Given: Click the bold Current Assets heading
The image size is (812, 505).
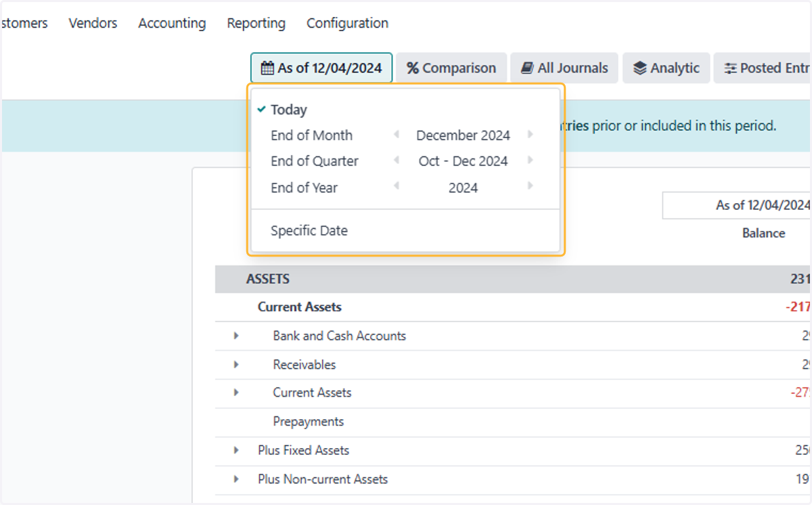Looking at the screenshot, I should tap(300, 307).
